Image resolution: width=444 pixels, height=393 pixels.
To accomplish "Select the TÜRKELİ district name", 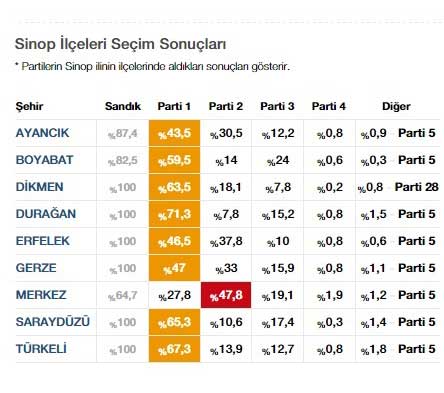I will coord(41,349).
